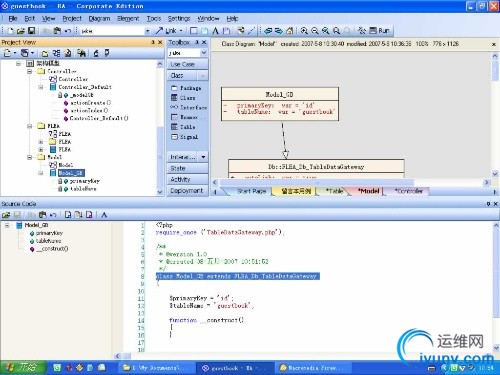Collapse the Controller folder in project tree
Image resolution: width=500 pixels, height=375 pixels.
[x=30, y=71]
